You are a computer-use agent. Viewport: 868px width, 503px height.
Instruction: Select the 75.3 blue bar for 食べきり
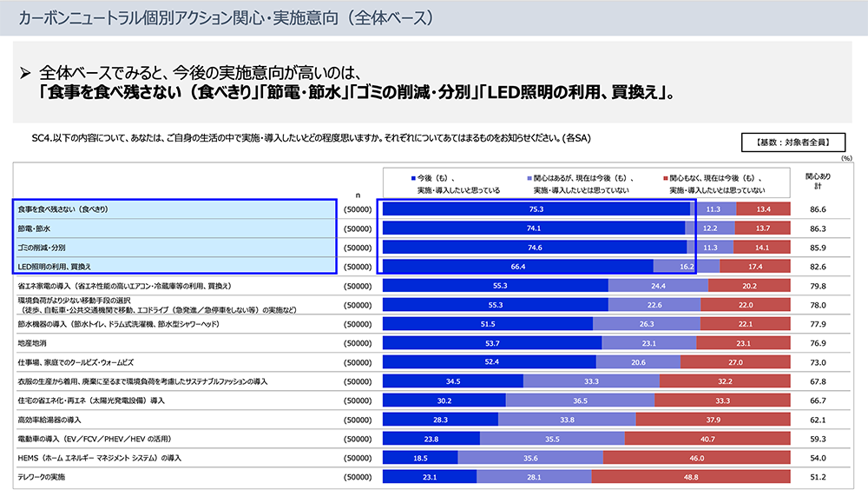click(536, 209)
